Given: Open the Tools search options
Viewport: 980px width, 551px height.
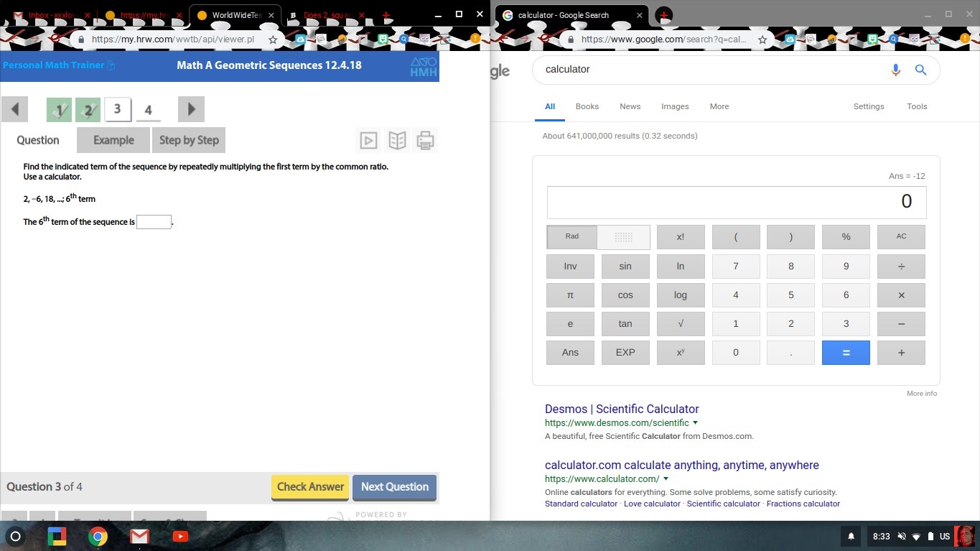Looking at the screenshot, I should click(x=917, y=106).
